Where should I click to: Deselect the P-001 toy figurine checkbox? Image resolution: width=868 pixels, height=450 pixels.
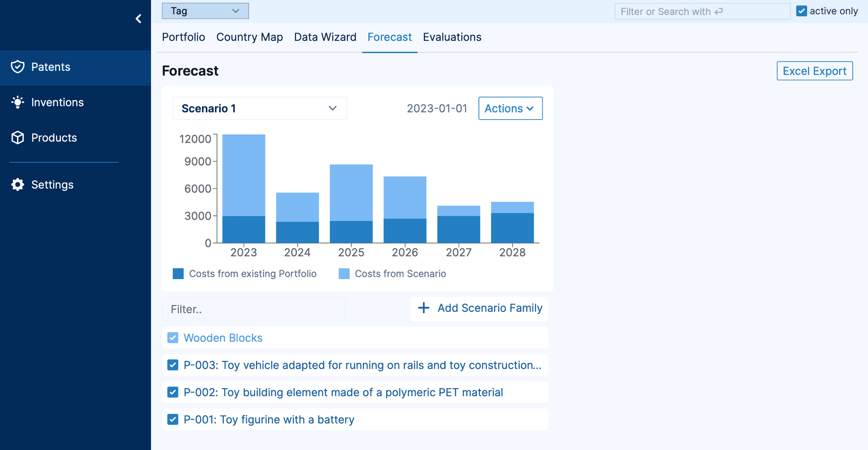[173, 419]
